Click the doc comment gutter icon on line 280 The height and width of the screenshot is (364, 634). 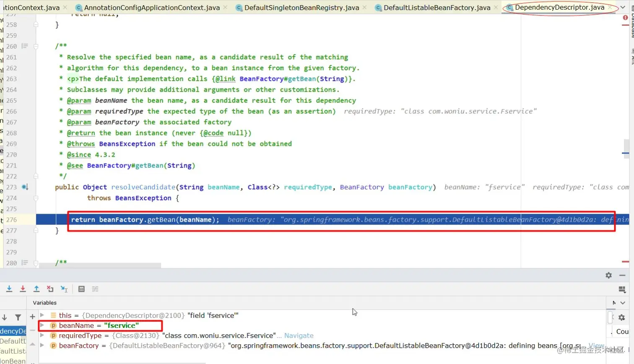(x=25, y=263)
